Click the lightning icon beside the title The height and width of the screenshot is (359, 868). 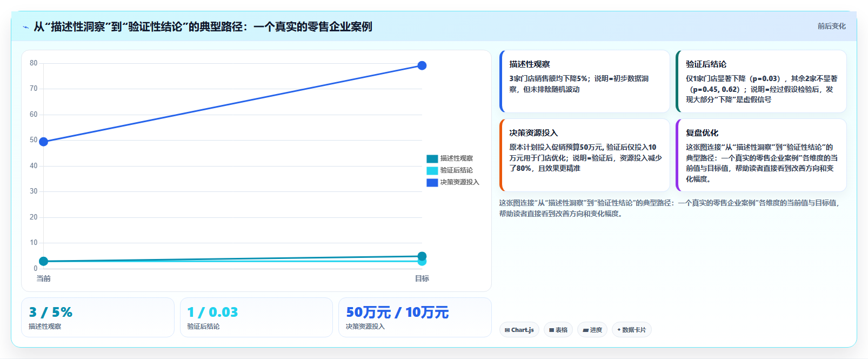coord(25,27)
